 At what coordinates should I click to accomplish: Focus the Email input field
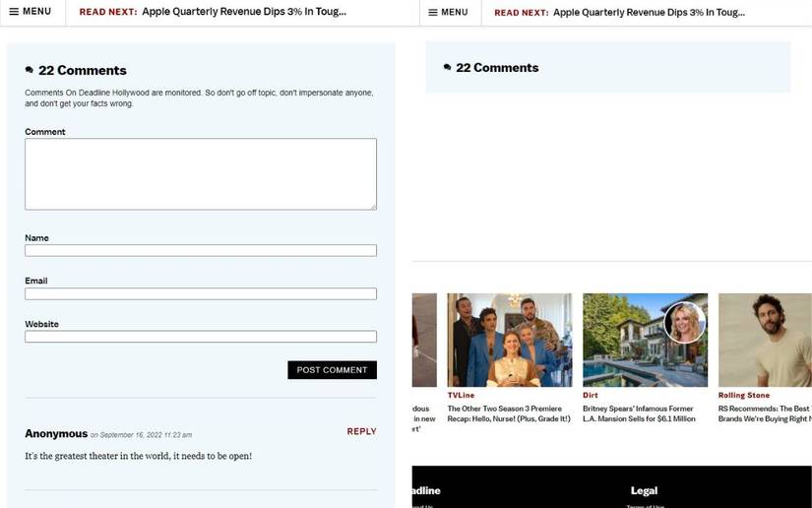pos(201,293)
